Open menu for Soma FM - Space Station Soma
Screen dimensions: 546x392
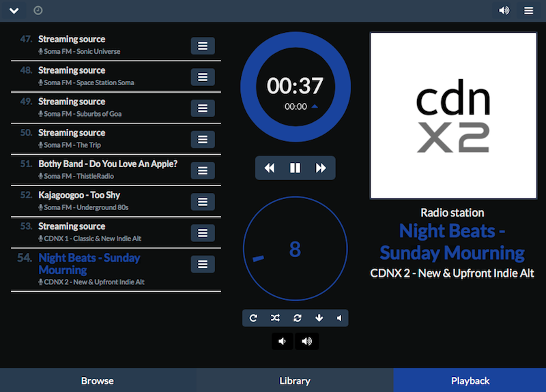point(203,77)
